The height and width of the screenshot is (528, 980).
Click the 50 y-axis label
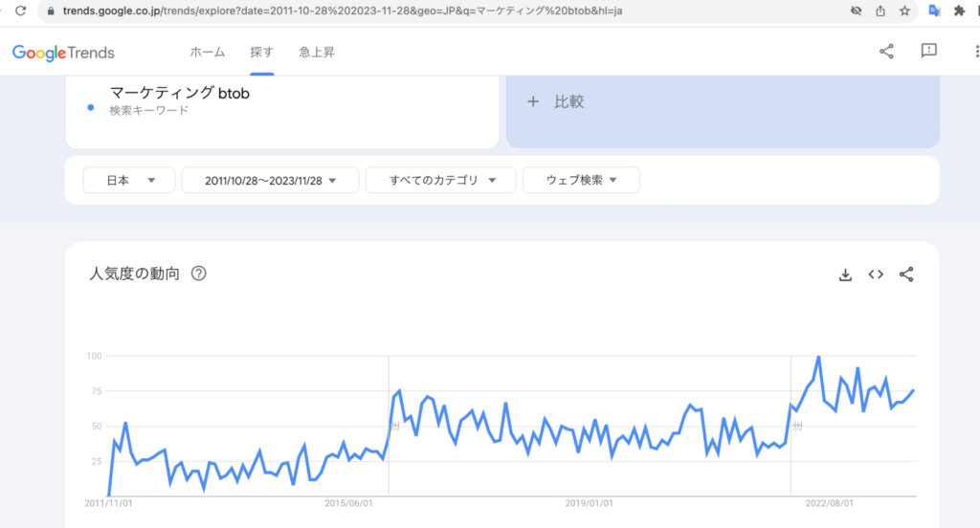(x=97, y=427)
